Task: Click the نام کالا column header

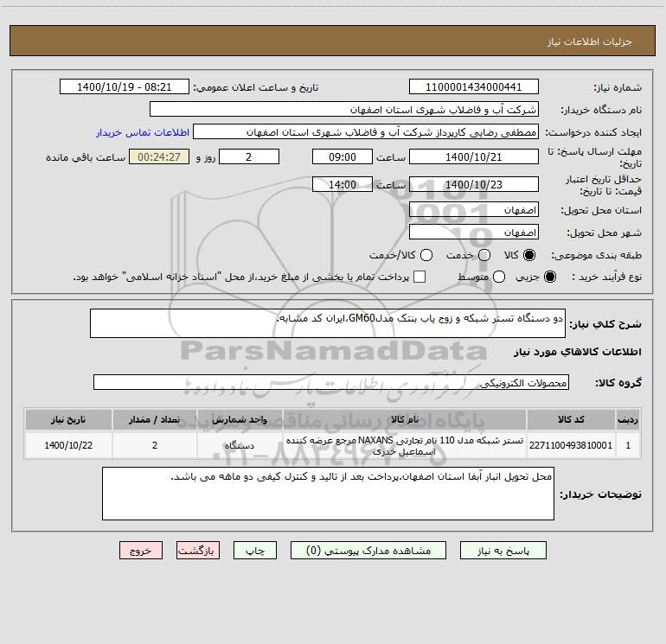Action: point(405,419)
